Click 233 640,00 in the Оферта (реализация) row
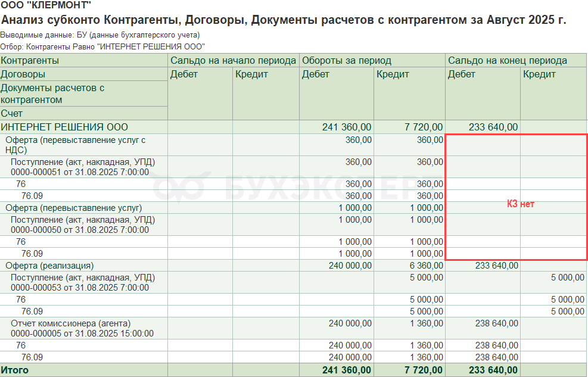This screenshot has width=588, height=377. 497,266
